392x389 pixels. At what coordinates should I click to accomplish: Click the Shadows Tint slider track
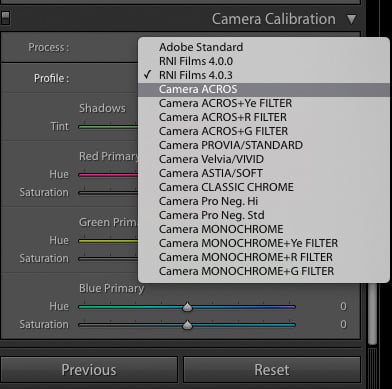[x=108, y=127]
